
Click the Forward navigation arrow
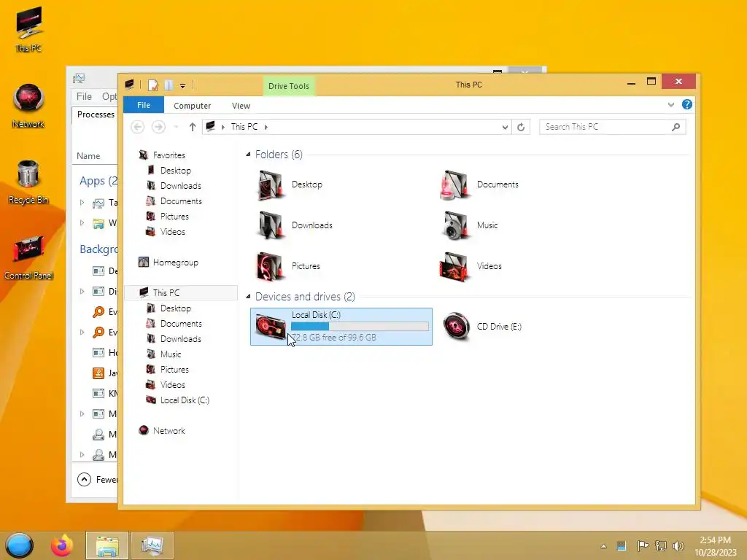pyautogui.click(x=158, y=127)
